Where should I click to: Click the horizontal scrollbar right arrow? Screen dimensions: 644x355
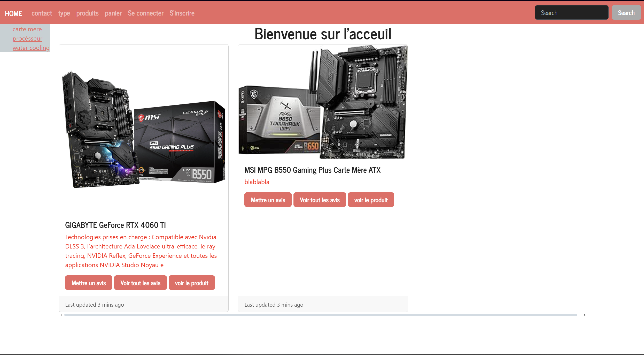pos(585,315)
